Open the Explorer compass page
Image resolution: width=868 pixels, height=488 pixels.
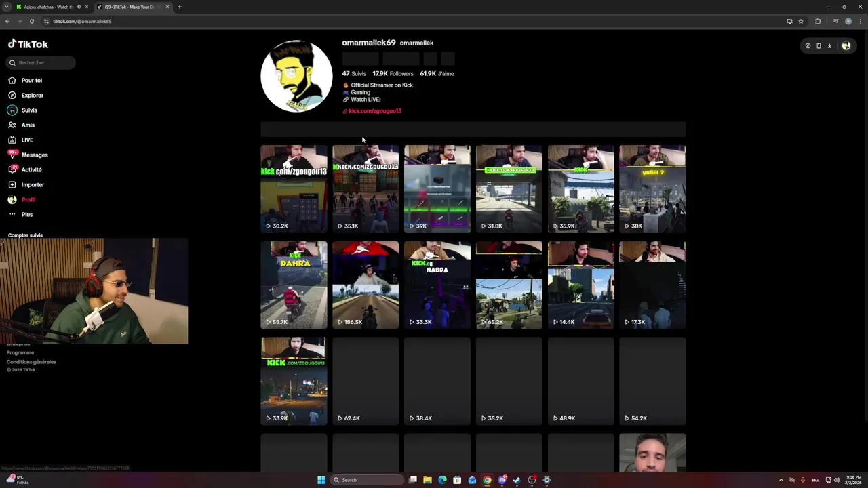coord(26,95)
